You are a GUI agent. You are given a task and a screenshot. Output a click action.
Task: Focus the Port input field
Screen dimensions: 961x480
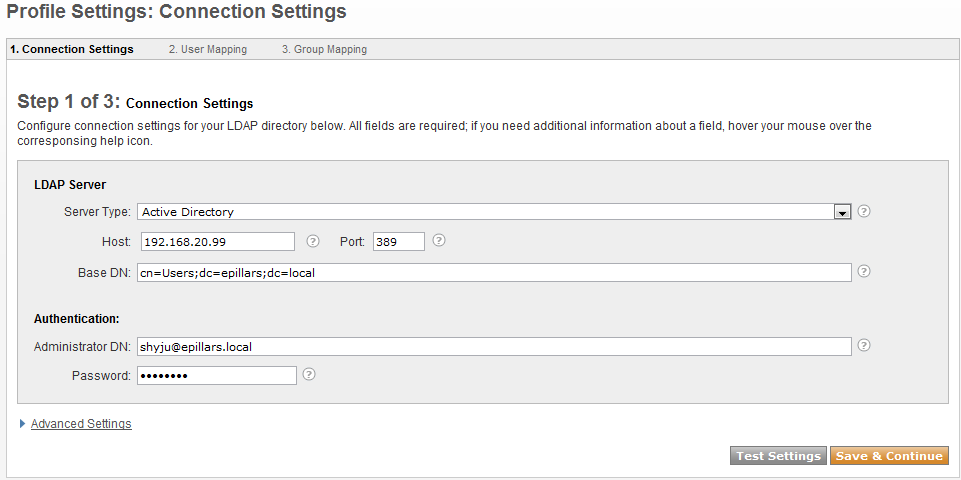[398, 242]
